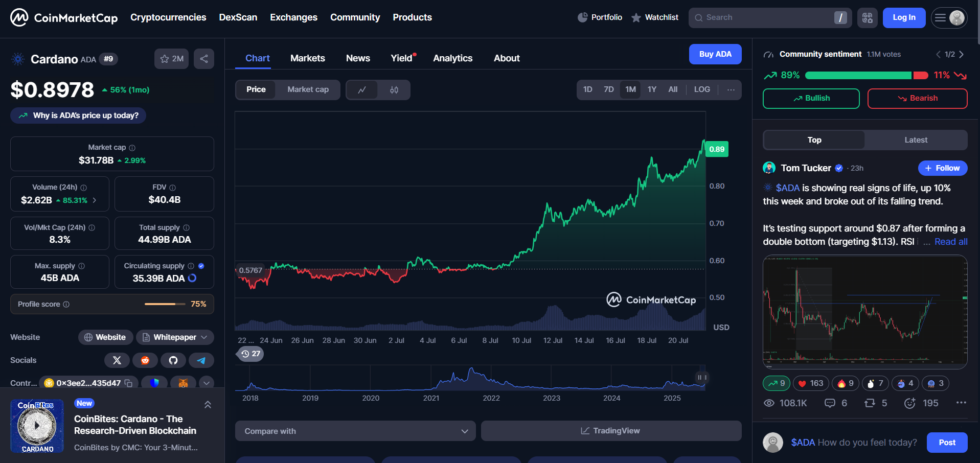Click the QR code app icon
The width and height of the screenshot is (980, 463).
tap(868, 18)
